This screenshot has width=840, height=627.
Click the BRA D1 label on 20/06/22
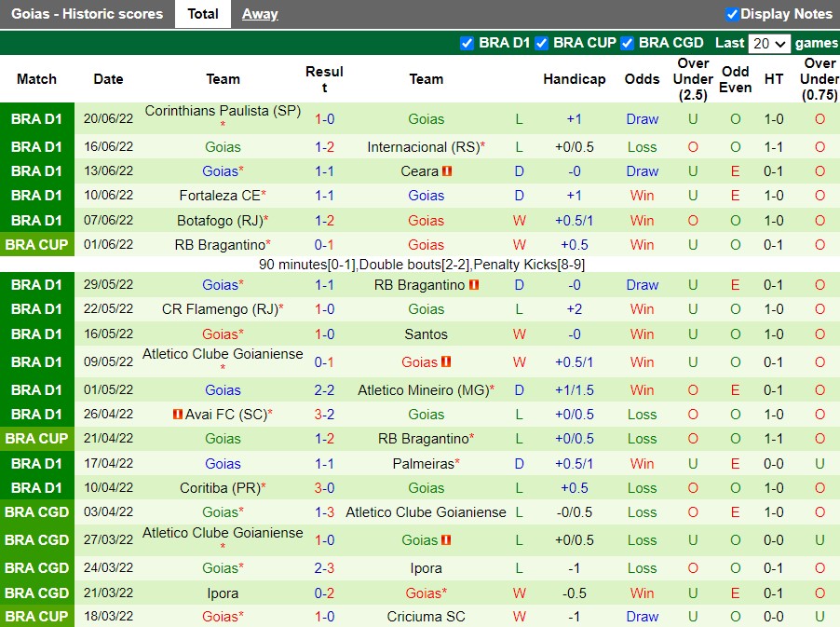37,119
